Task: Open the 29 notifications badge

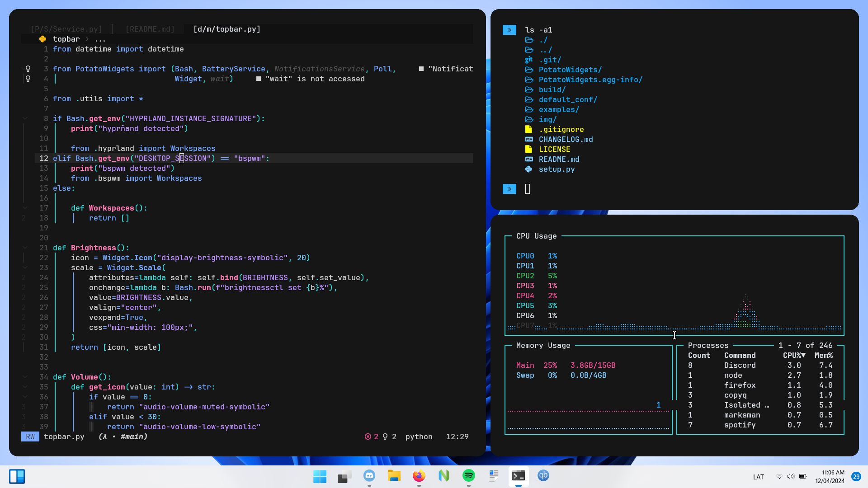Action: [856, 477]
